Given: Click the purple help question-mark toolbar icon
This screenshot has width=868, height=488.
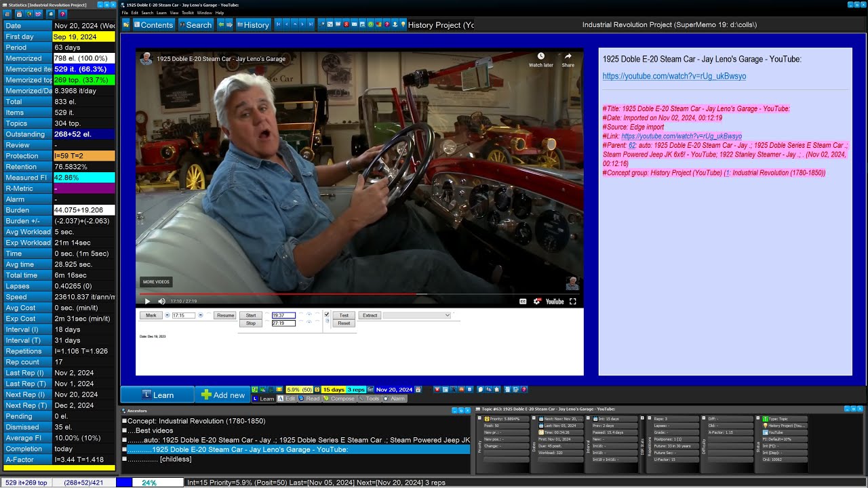Looking at the screenshot, I should pyautogui.click(x=387, y=25).
